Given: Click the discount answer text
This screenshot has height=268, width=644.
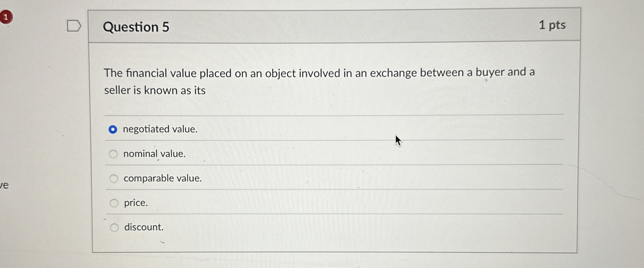Looking at the screenshot, I should (144, 227).
